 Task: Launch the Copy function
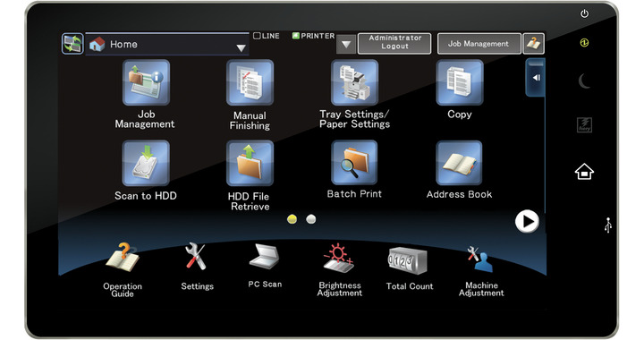coord(459,82)
